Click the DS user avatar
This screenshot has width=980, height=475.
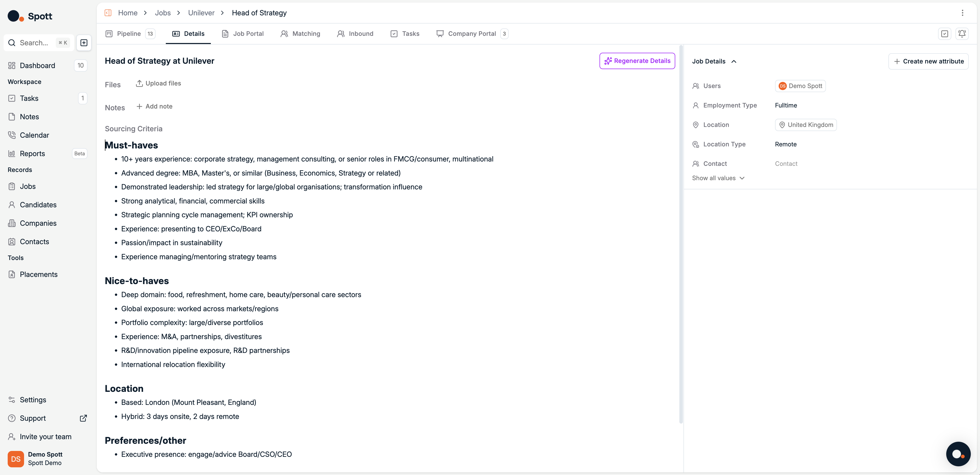16,459
